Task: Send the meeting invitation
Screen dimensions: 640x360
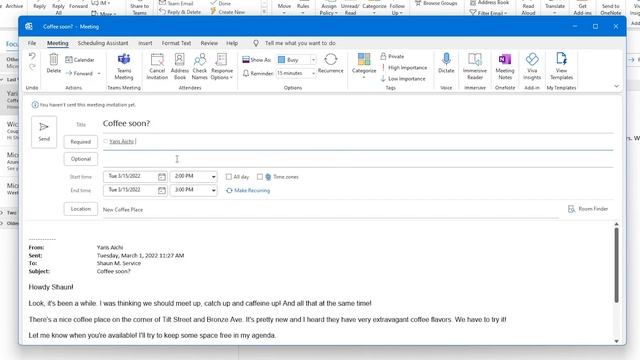Action: 44,132
